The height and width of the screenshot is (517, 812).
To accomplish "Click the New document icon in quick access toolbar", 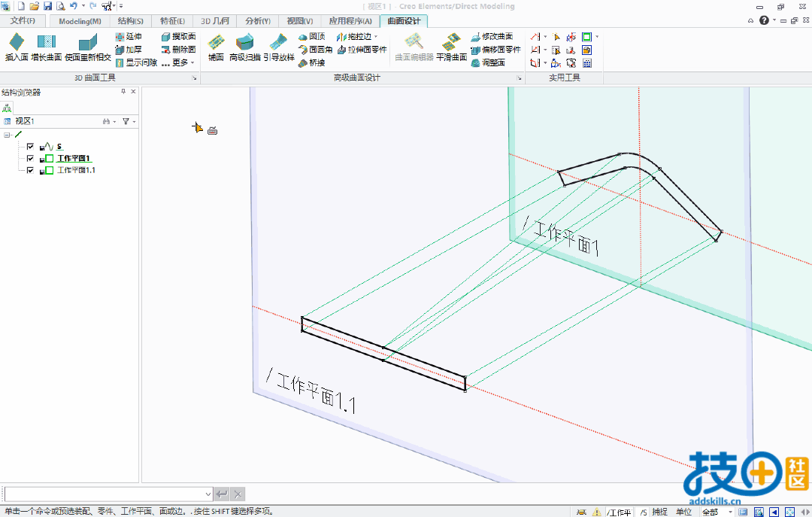I will [21, 6].
